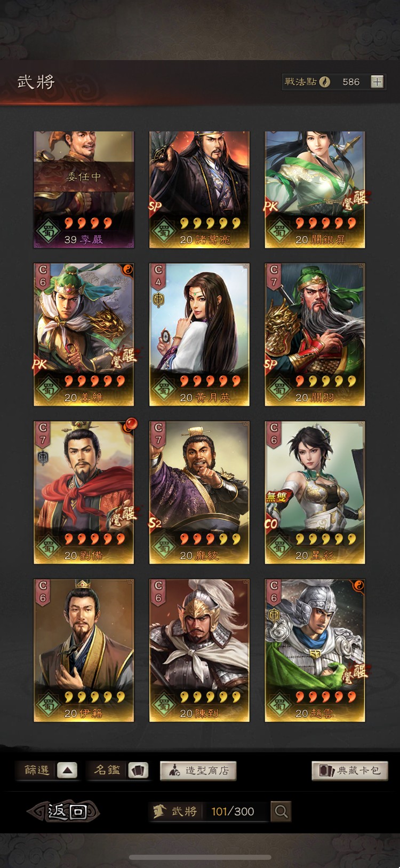Tap the plus icon beside 戰法點 586
The height and width of the screenshot is (868, 400).
(377, 82)
